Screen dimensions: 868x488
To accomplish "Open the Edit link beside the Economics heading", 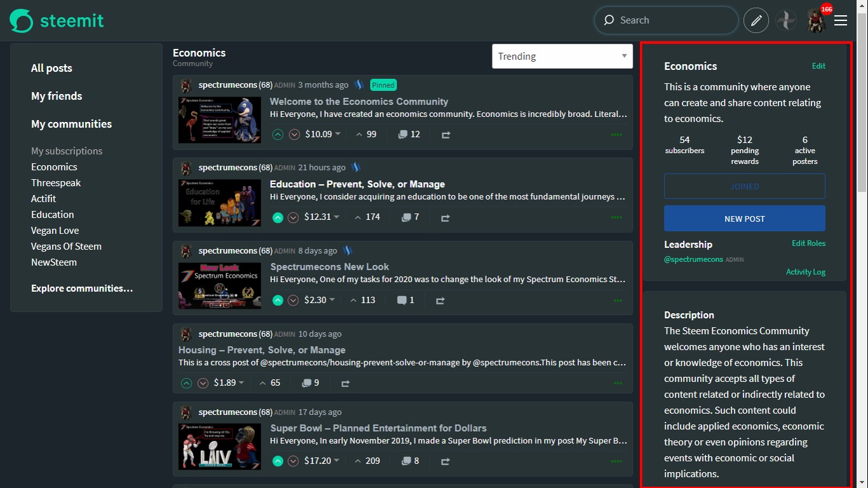I will click(x=818, y=65).
